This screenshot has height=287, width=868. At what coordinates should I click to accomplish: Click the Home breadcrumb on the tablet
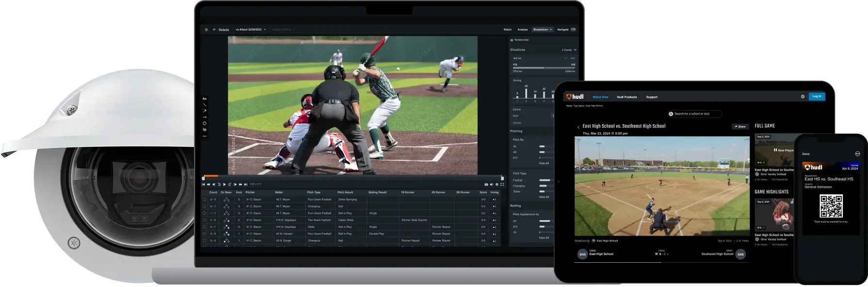click(569, 106)
